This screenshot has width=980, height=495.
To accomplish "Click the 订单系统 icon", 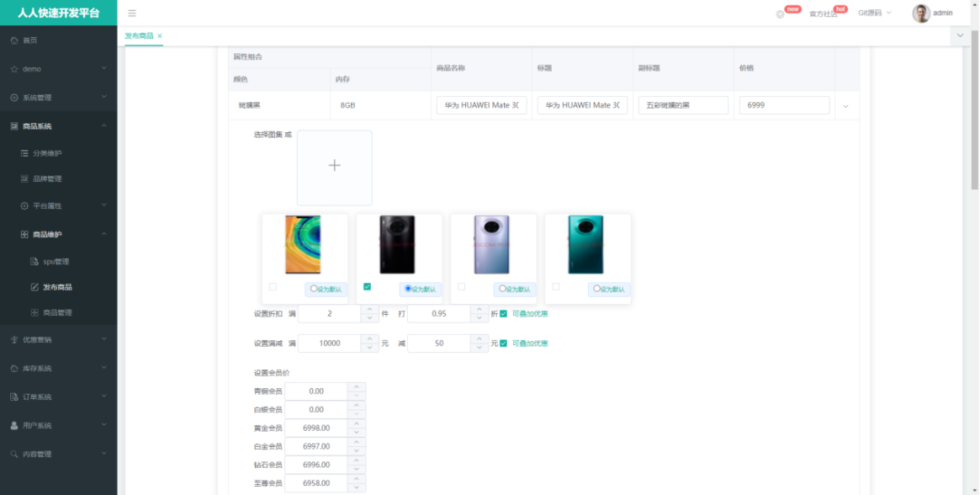I will (14, 397).
